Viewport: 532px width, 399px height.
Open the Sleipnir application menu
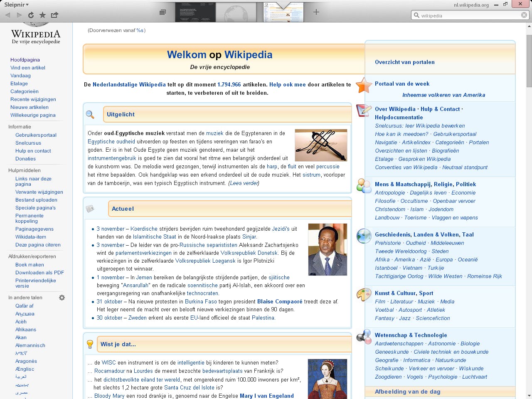(16, 5)
